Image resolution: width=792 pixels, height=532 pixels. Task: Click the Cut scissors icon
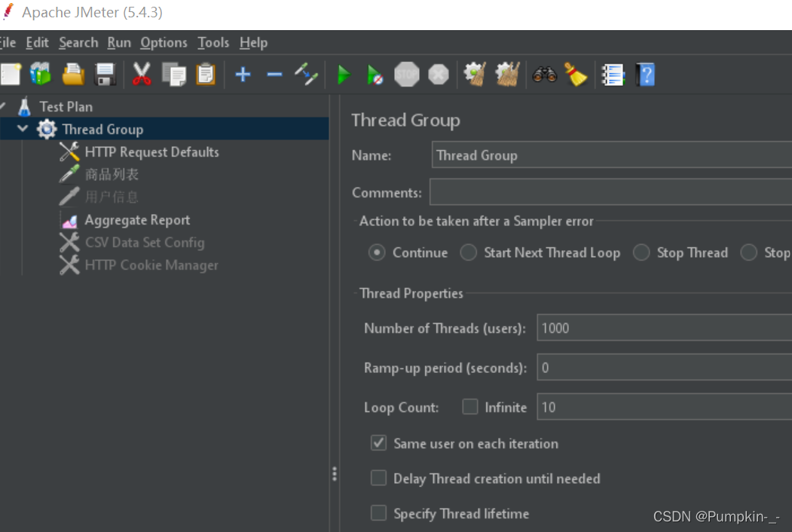142,75
